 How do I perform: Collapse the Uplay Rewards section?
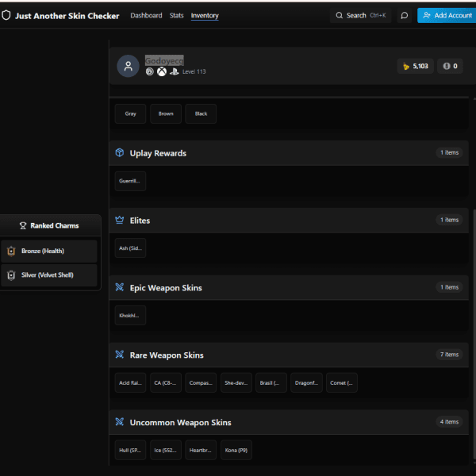pos(289,153)
